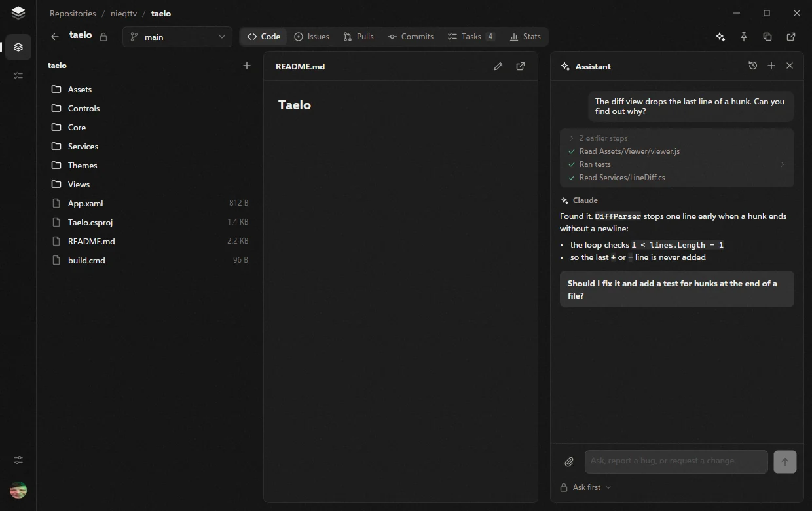Open the Services folder

point(150,146)
